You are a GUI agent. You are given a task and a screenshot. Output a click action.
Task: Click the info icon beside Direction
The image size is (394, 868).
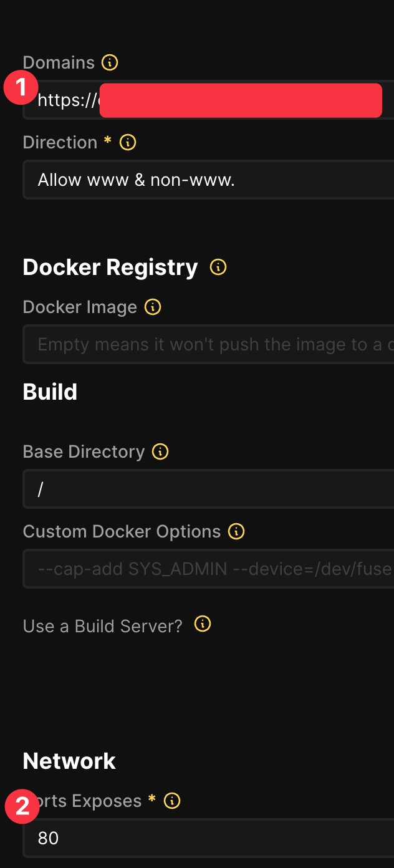coord(128,142)
